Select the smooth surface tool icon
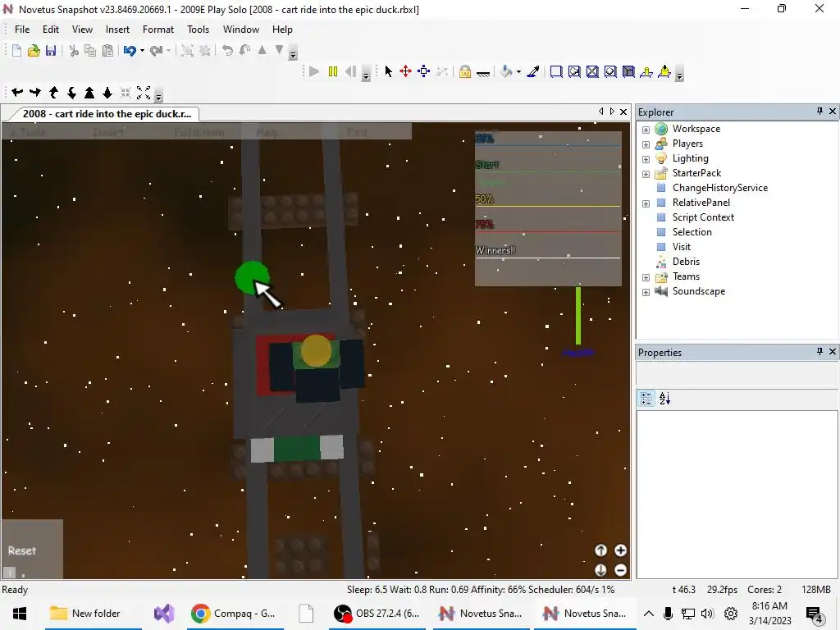840x630 pixels. 556,71
